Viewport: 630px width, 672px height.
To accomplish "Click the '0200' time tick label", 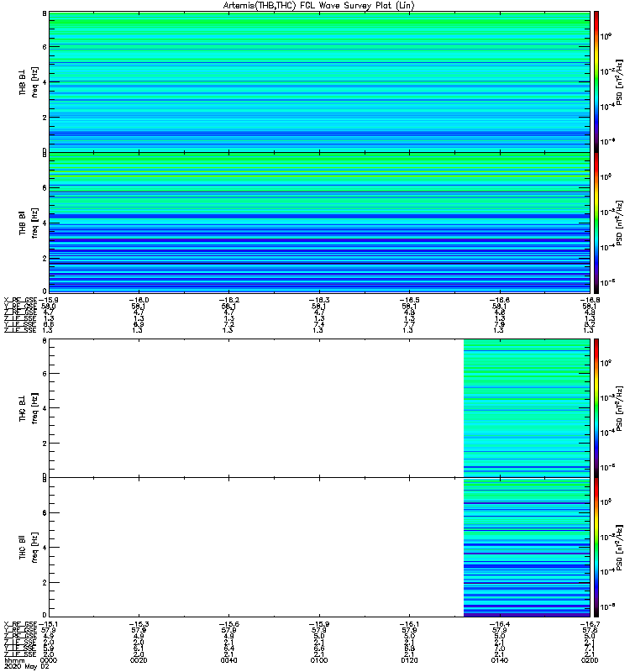I will pos(590,660).
